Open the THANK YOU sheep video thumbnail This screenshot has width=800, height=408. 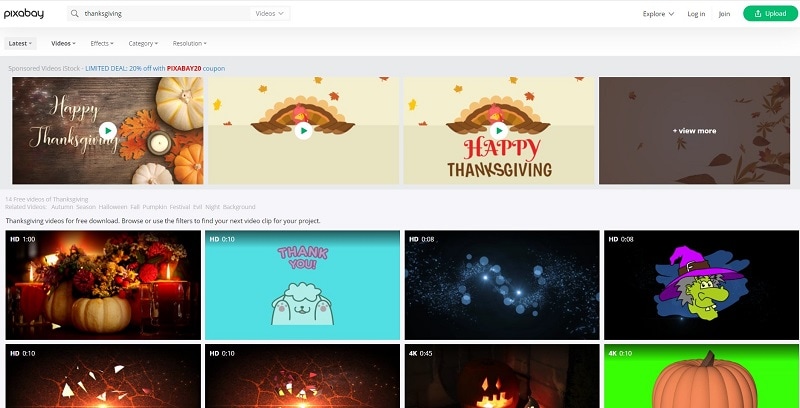pos(303,285)
